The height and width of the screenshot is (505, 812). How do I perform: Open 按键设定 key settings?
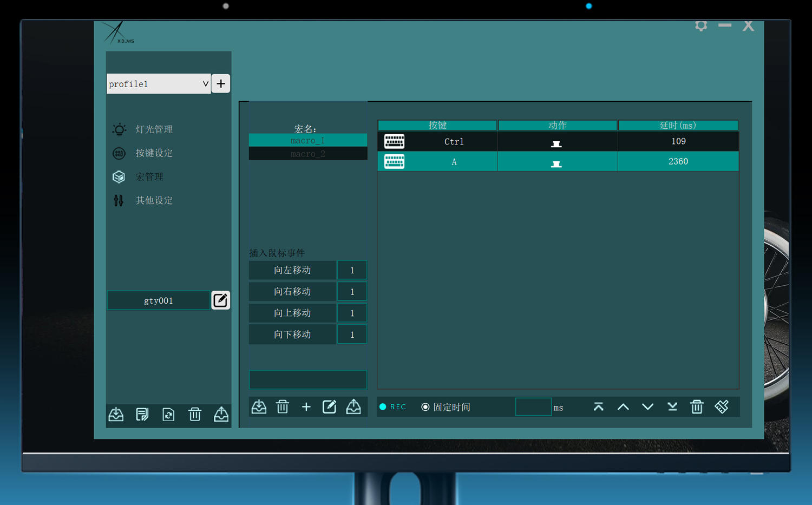pyautogui.click(x=154, y=153)
